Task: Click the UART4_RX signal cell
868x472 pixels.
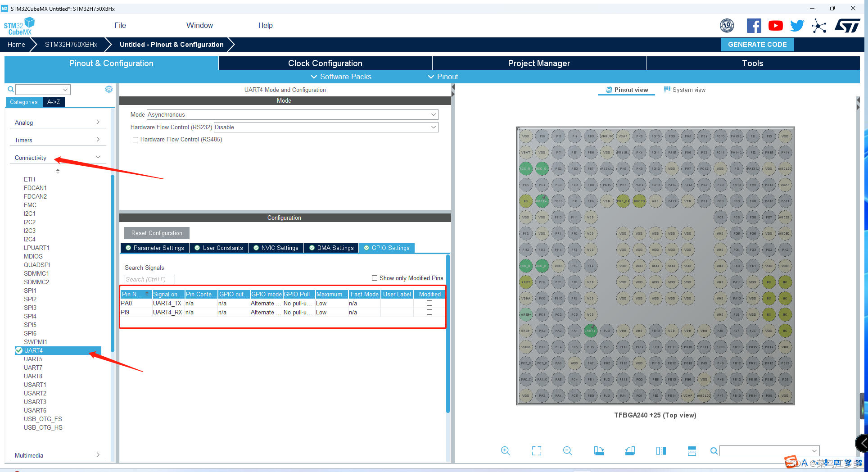Action: [x=167, y=313]
